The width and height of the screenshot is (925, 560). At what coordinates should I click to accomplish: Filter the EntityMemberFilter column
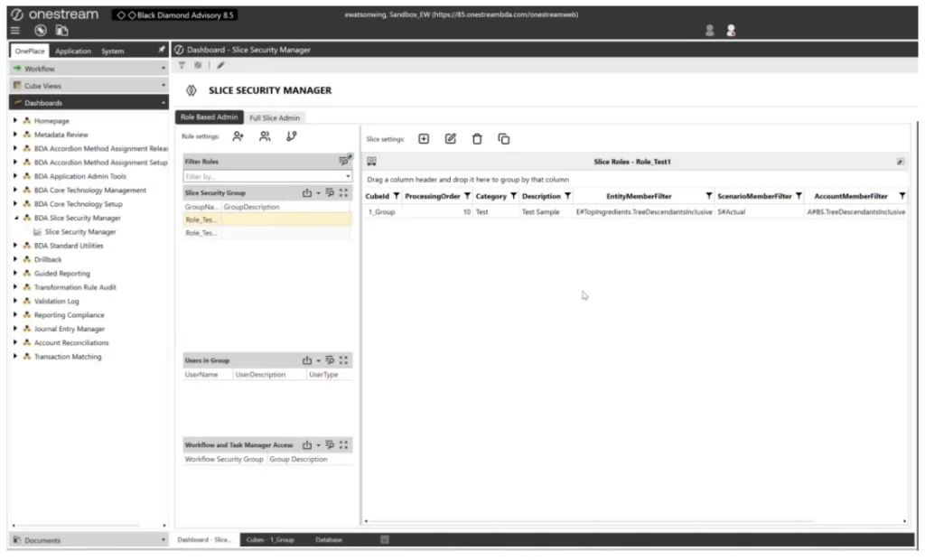708,197
